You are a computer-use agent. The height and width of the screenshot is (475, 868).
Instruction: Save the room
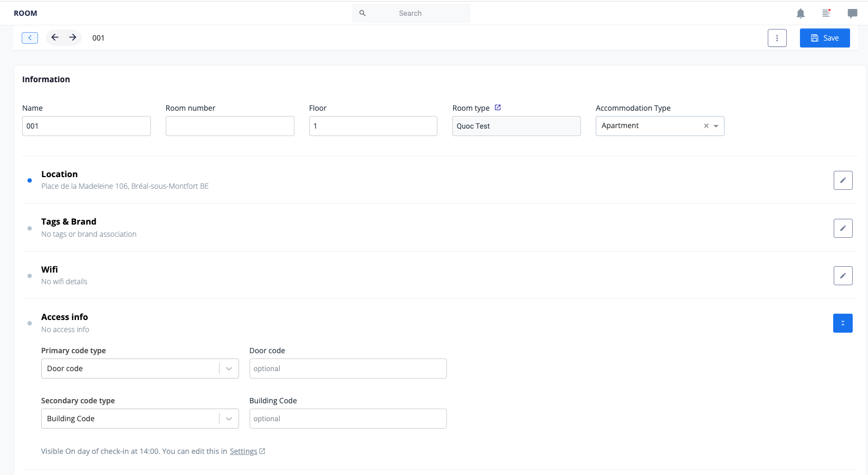point(825,38)
